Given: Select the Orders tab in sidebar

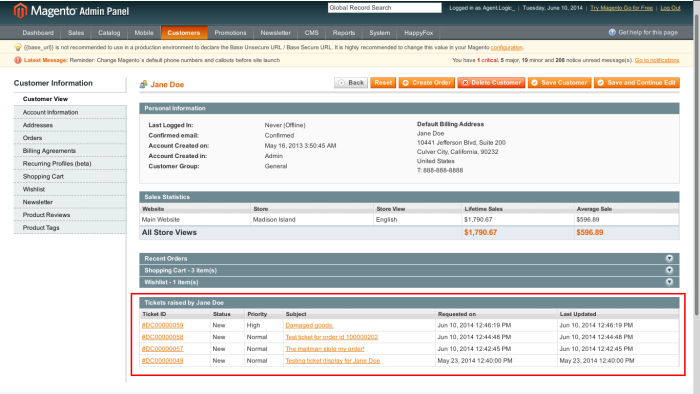Looking at the screenshot, I should (x=70, y=138).
